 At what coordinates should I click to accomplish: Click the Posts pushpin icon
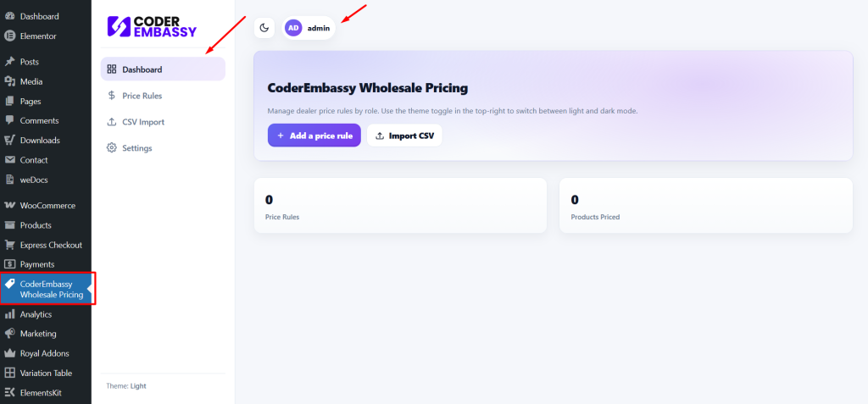pos(10,62)
